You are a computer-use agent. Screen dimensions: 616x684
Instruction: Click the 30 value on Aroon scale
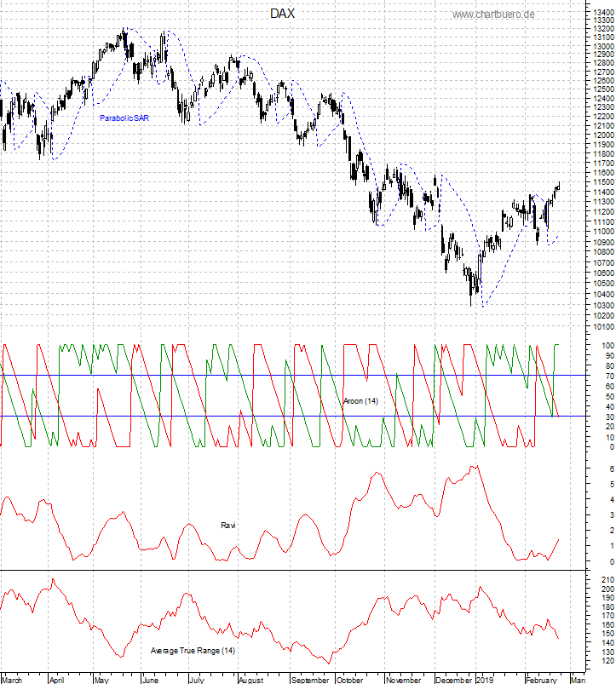610,417
